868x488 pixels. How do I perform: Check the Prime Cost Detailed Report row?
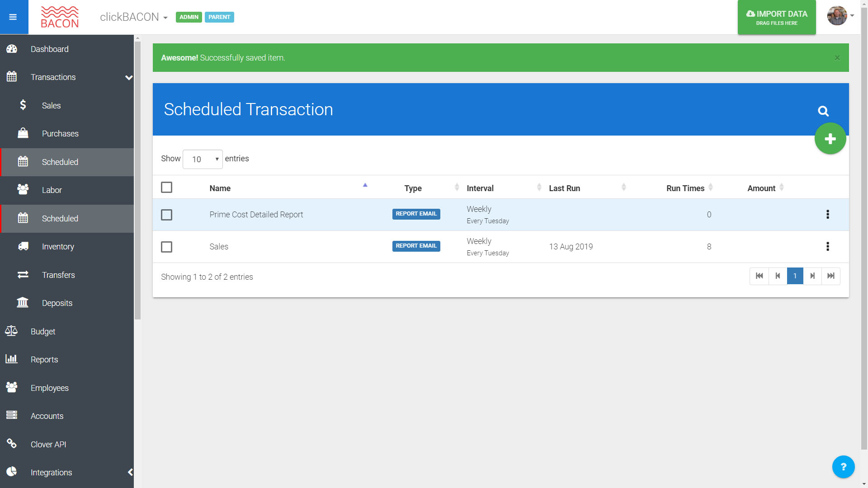pyautogui.click(x=166, y=215)
